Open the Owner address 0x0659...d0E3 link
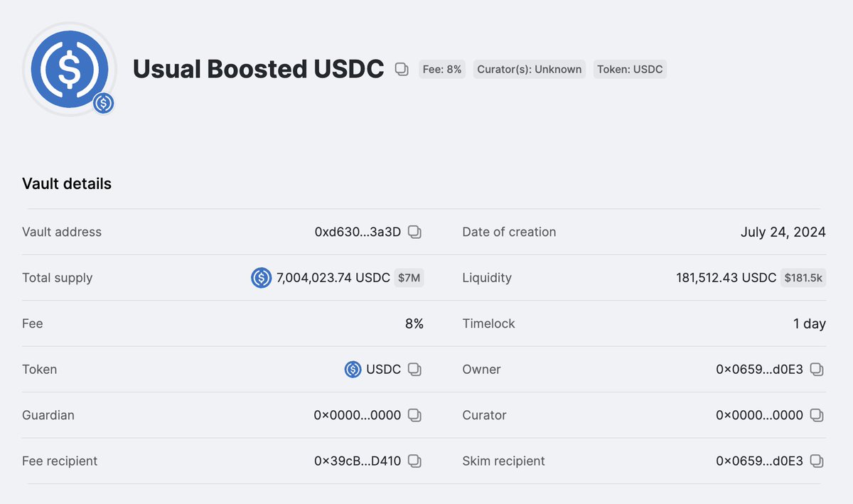The width and height of the screenshot is (853, 504). click(759, 370)
